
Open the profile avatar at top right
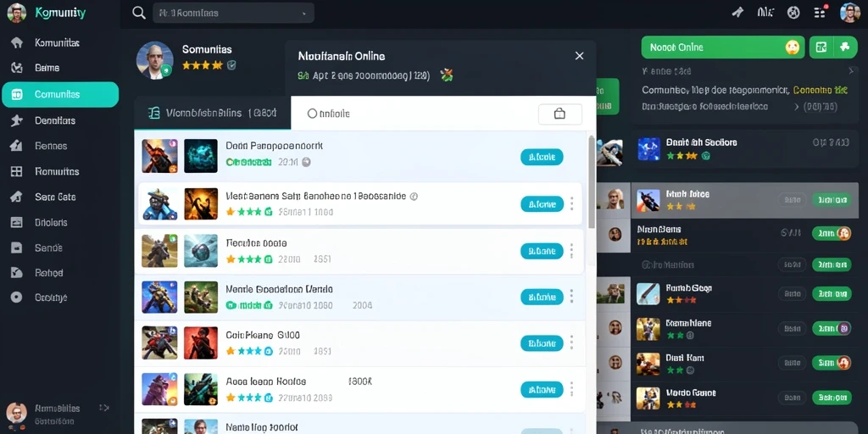[849, 12]
